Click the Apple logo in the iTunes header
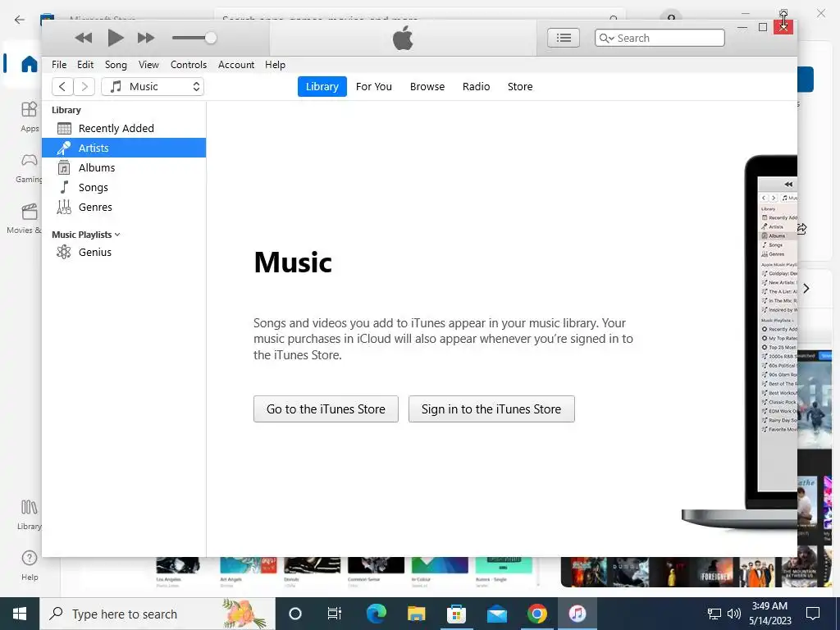The image size is (840, 630). (403, 38)
